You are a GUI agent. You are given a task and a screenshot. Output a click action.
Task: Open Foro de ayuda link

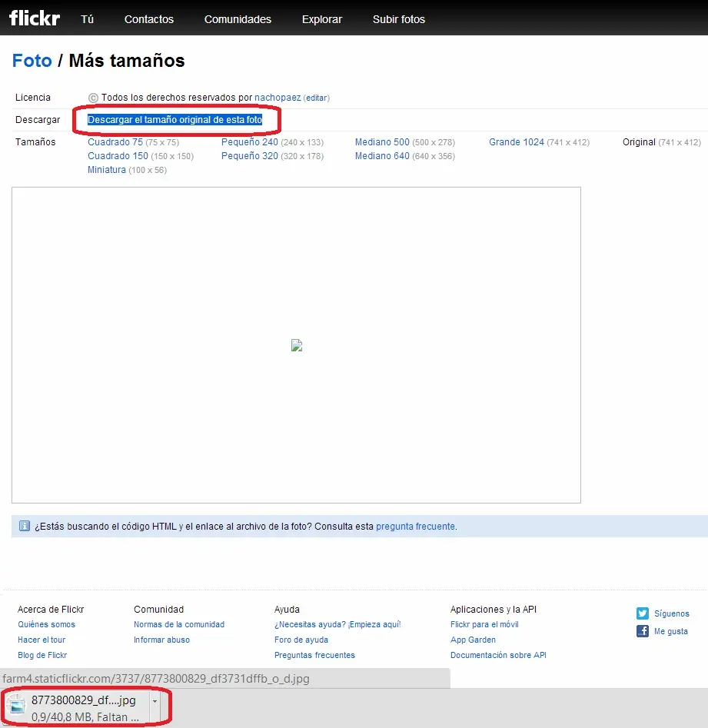pos(301,640)
